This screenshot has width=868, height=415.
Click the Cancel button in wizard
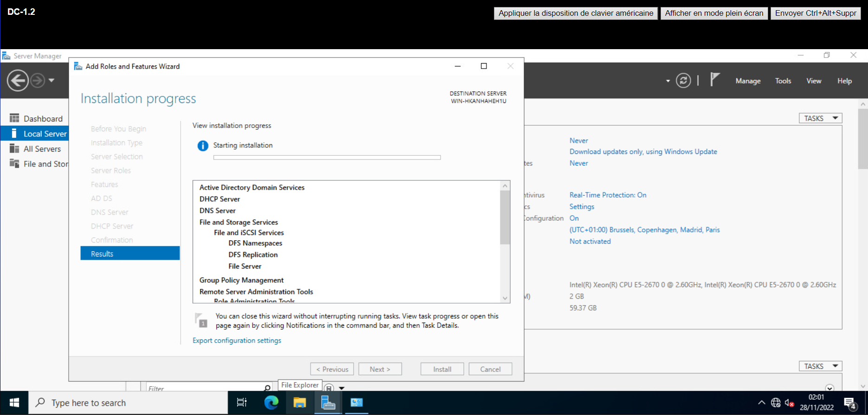tap(490, 369)
